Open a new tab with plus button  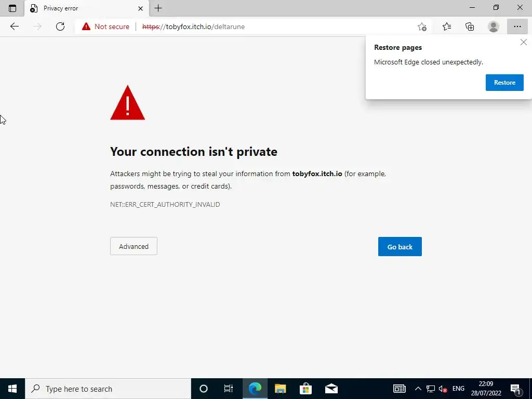coord(158,8)
